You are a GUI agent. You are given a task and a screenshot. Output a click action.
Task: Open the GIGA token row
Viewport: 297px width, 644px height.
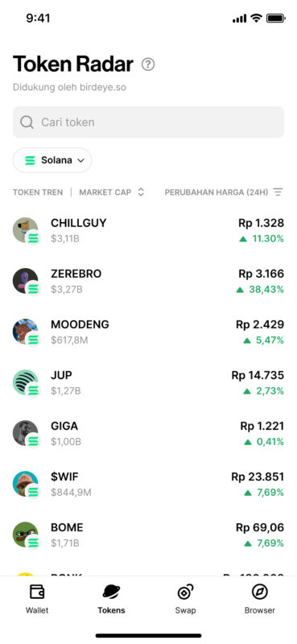pos(148,433)
